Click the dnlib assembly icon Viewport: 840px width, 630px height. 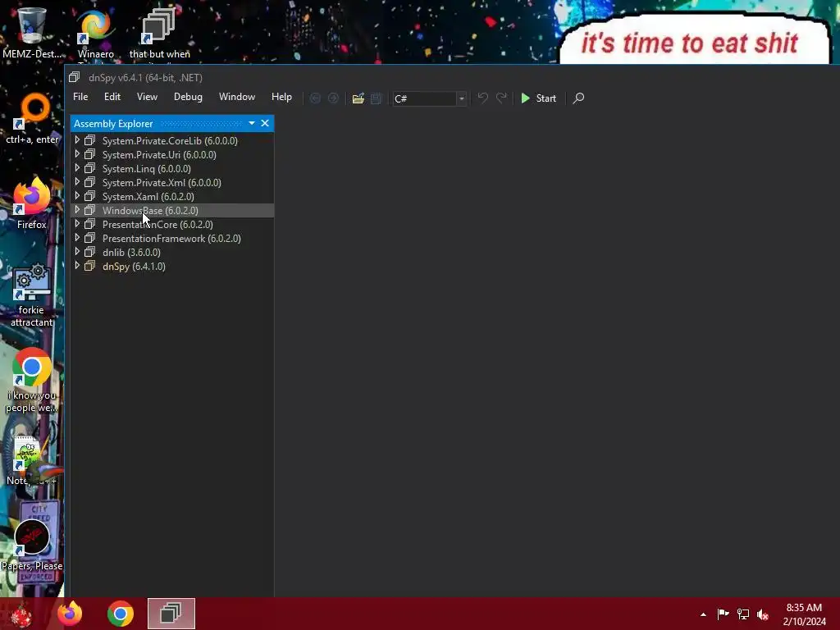(x=90, y=252)
